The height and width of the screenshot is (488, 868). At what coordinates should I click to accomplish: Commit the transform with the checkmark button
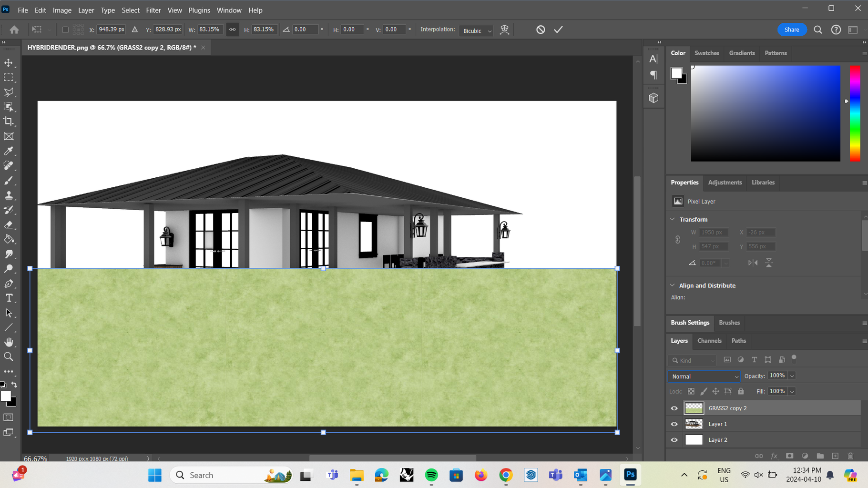(558, 29)
